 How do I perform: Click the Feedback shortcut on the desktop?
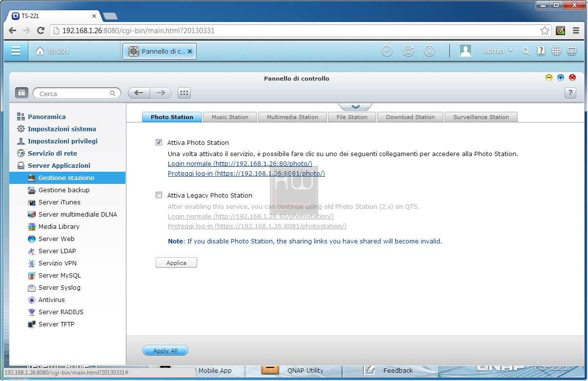(388, 370)
